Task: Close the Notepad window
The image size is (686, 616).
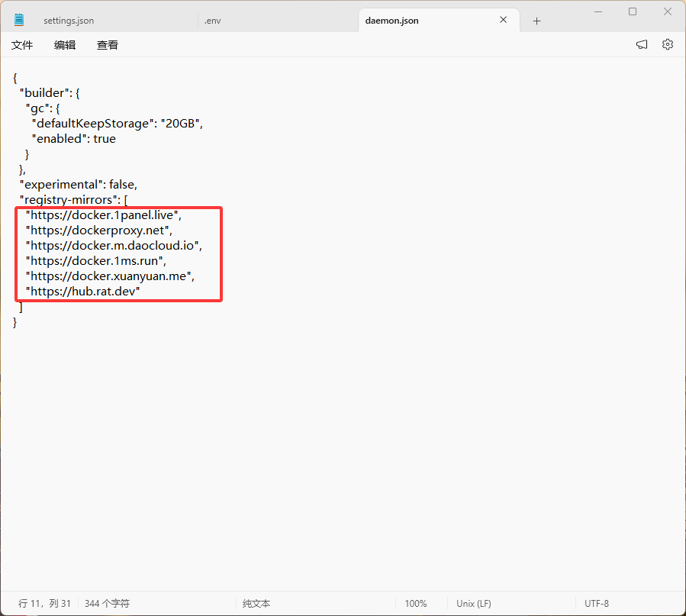Action: [667, 11]
